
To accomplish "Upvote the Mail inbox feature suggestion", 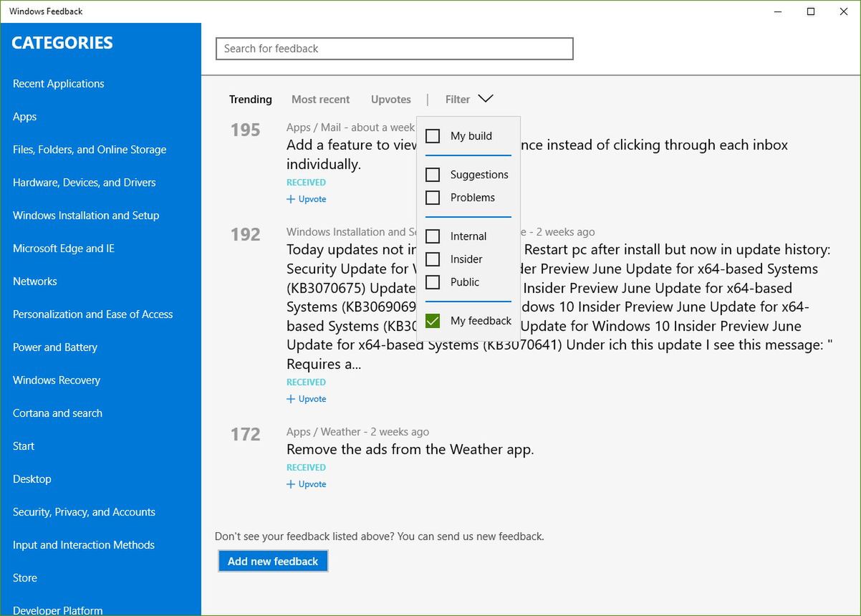I will 307,199.
